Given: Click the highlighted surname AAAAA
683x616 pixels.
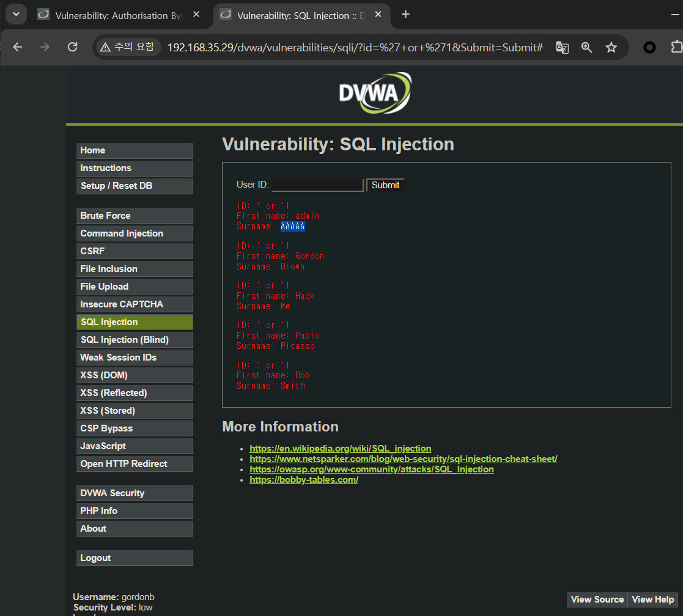Looking at the screenshot, I should (293, 226).
